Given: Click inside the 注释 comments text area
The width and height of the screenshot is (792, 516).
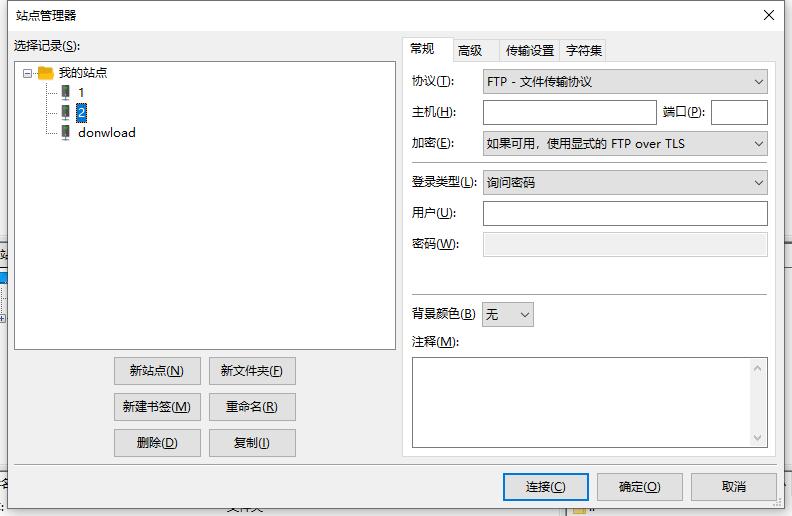Looking at the screenshot, I should tap(581, 402).
